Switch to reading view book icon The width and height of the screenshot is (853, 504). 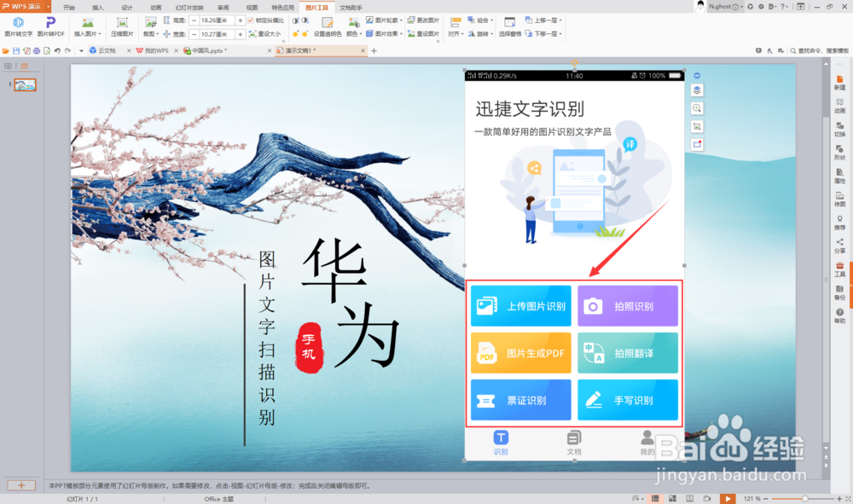[x=690, y=499]
